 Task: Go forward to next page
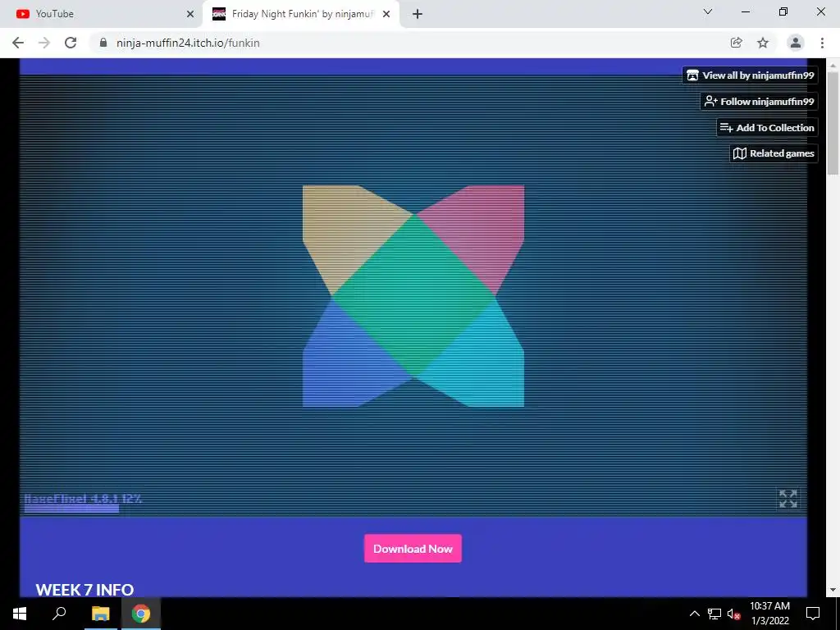click(x=44, y=43)
